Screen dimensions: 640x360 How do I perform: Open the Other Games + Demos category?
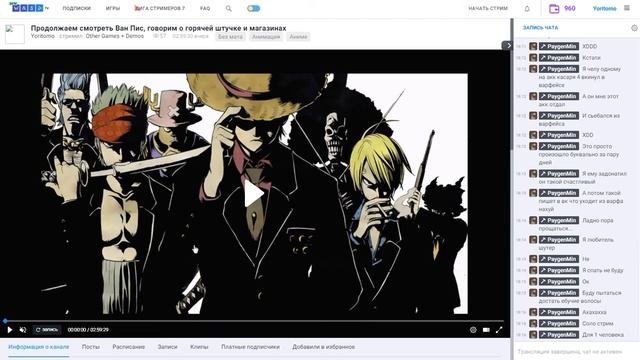(x=115, y=36)
